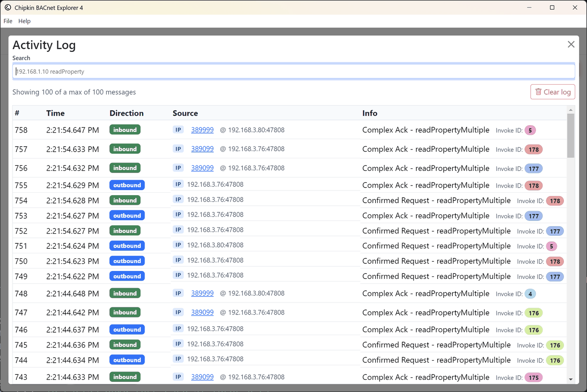Viewport: 587px width, 392px height.
Task: Click the IP badge in row 744
Action: [x=178, y=359]
